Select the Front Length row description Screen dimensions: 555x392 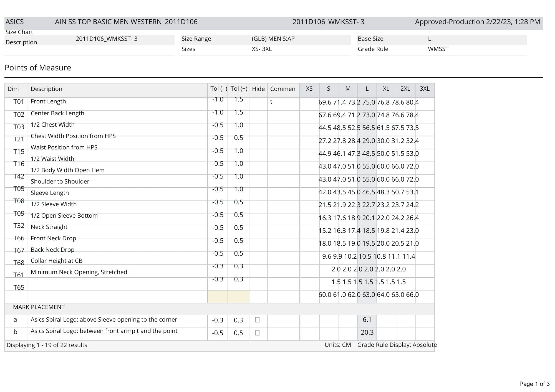(x=48, y=101)
